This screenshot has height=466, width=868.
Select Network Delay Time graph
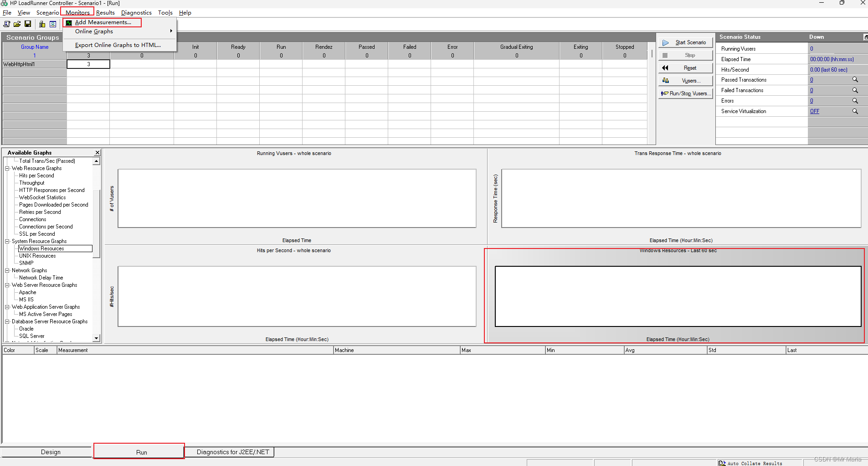coord(41,278)
